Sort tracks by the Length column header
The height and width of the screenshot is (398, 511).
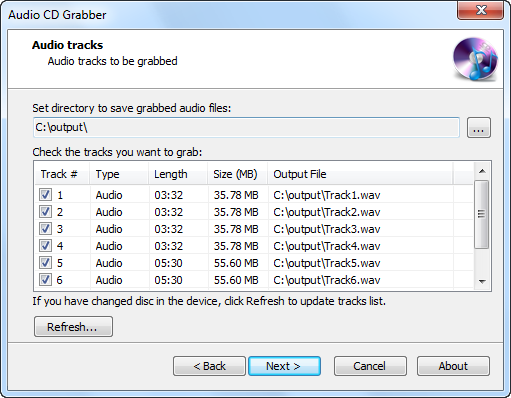(x=178, y=174)
